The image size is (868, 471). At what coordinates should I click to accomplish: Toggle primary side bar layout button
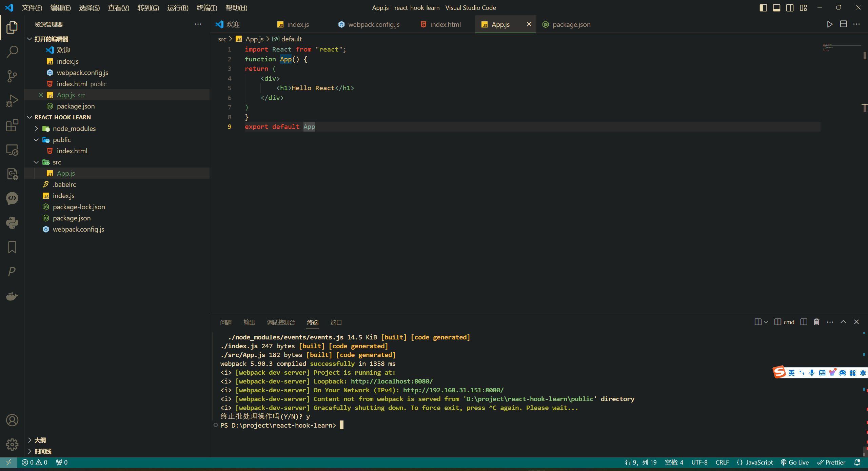763,8
